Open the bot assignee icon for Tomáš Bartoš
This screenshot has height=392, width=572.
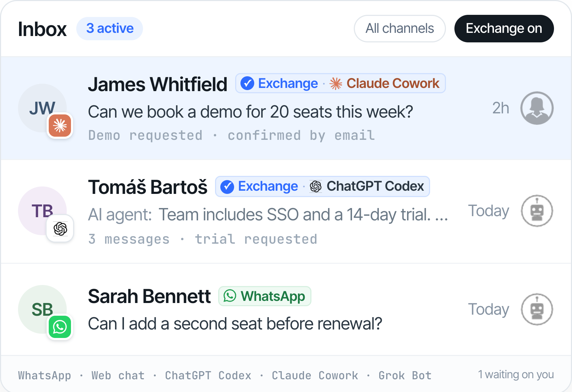pos(537,211)
